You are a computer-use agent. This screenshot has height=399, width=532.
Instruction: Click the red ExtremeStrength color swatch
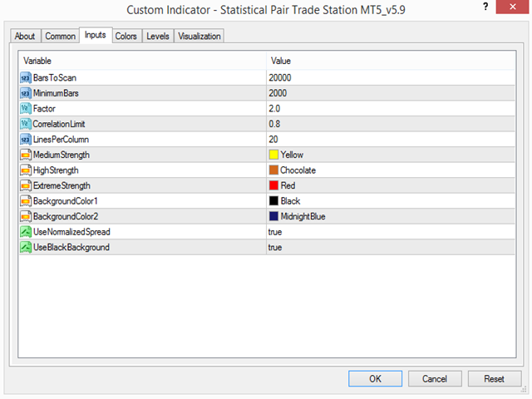(273, 185)
